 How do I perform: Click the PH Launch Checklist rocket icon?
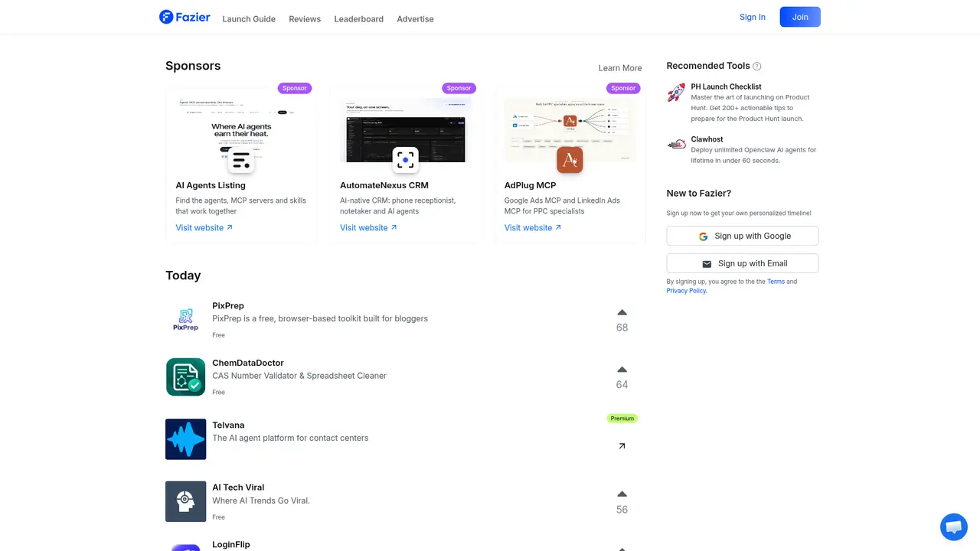click(x=676, y=93)
